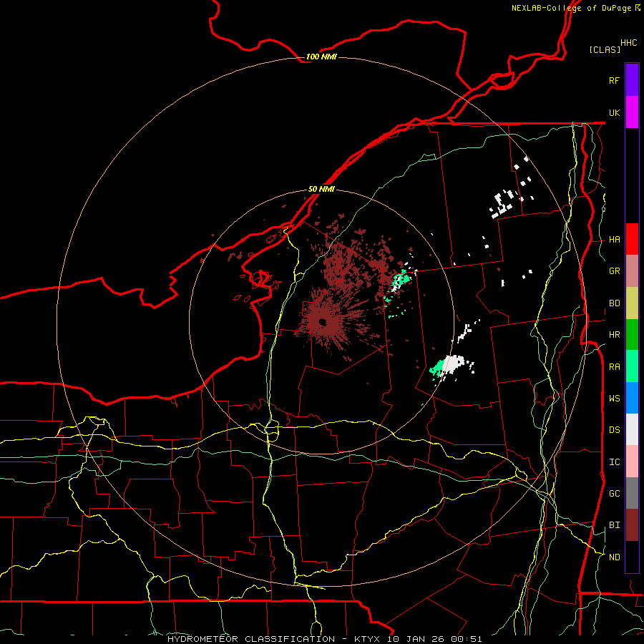Image resolution: width=644 pixels, height=644 pixels.
Task: Click the 'HHC' product code text
Action: pos(628,43)
